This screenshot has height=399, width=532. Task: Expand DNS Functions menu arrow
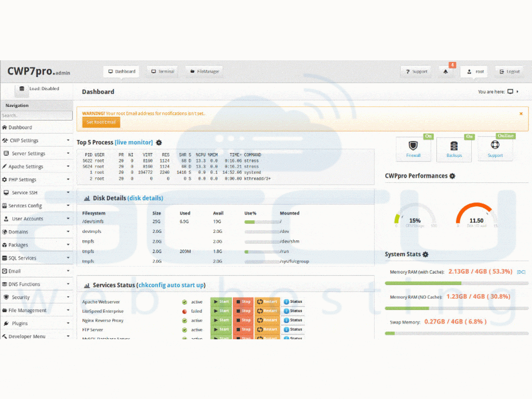68,284
